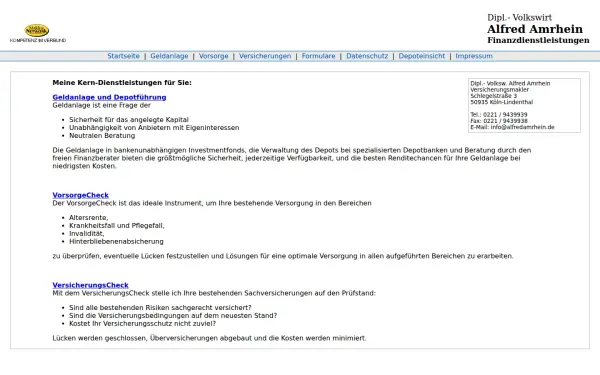Image resolution: width=600 pixels, height=375 pixels.
Task: Click bullet Sicherheit für das angelegte Kapital
Action: tap(129, 120)
